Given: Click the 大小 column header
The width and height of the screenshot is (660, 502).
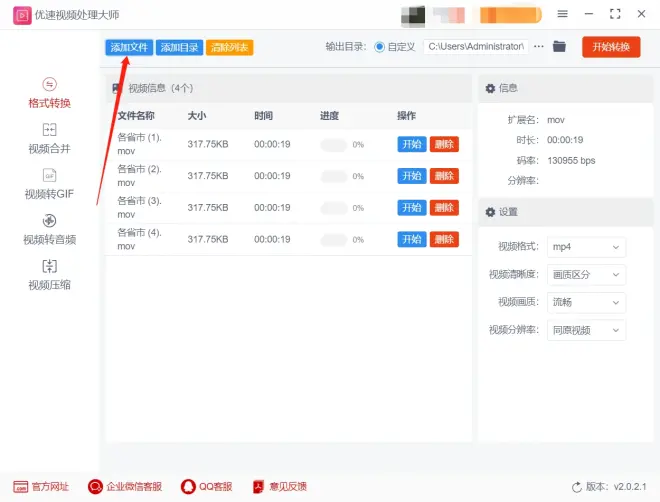Looking at the screenshot, I should pos(197,116).
